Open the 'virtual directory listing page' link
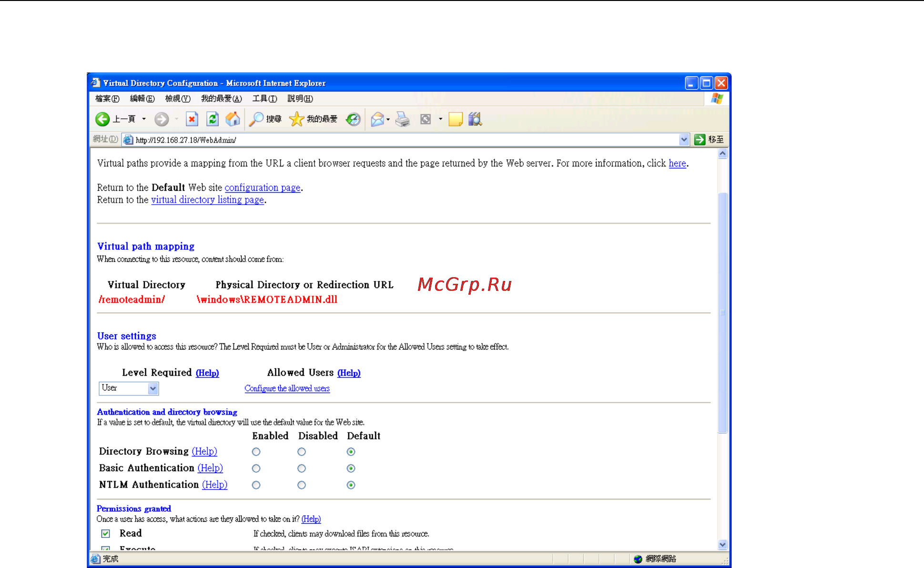The width and height of the screenshot is (924, 568). pyautogui.click(x=207, y=200)
